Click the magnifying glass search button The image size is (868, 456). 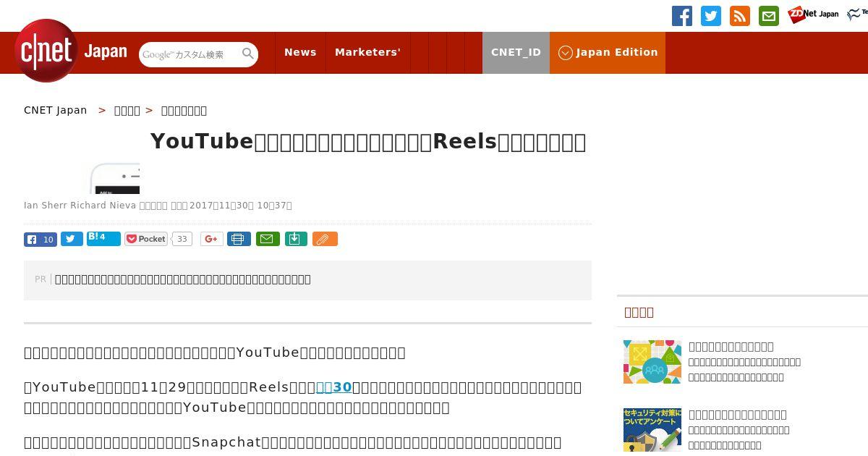pos(248,54)
